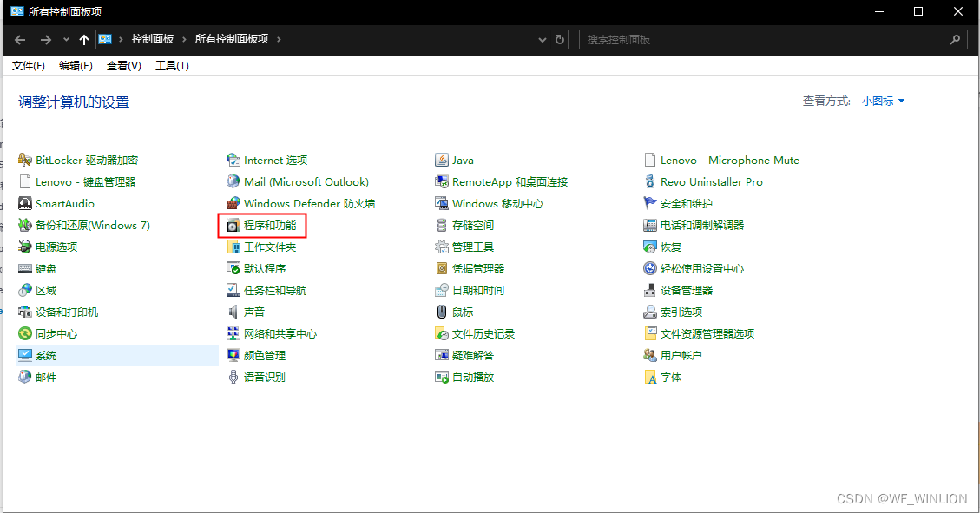Go back with the back arrow
Image resolution: width=980 pixels, height=513 pixels.
click(x=20, y=39)
